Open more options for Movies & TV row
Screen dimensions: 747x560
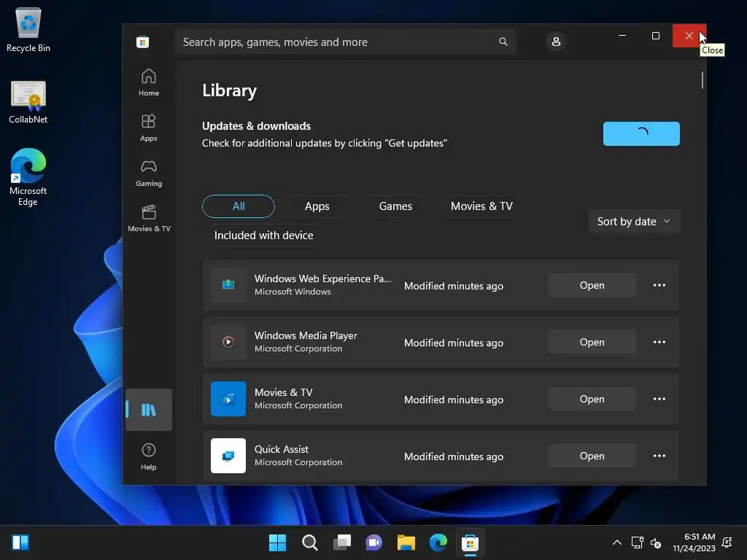pos(659,399)
